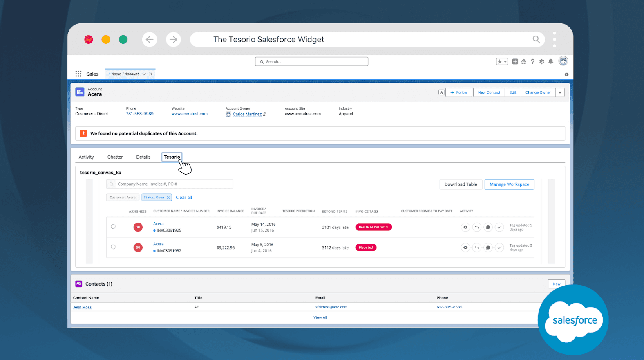Open the favorites list dropdown arrow

(x=505, y=62)
